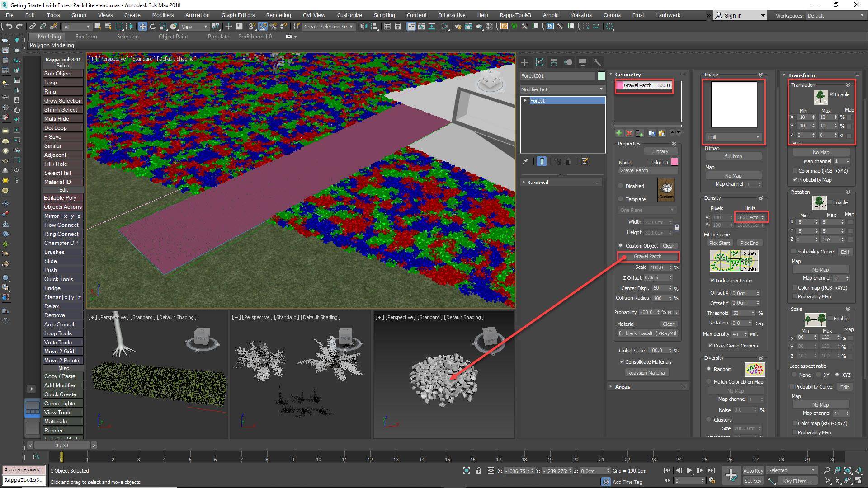Click the Custom object teapot icon
This screenshot has height=488, width=868.
666,190
